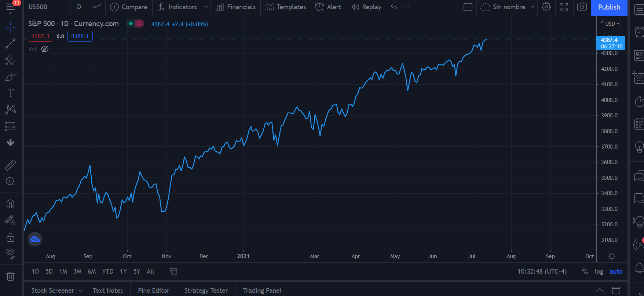Image resolution: width=644 pixels, height=296 pixels.
Task: Click the 4388.1 buy price button
Action: pyautogui.click(x=80, y=36)
